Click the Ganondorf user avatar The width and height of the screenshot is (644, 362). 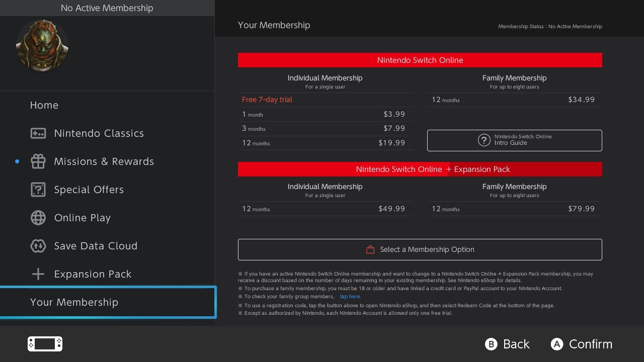tap(42, 46)
